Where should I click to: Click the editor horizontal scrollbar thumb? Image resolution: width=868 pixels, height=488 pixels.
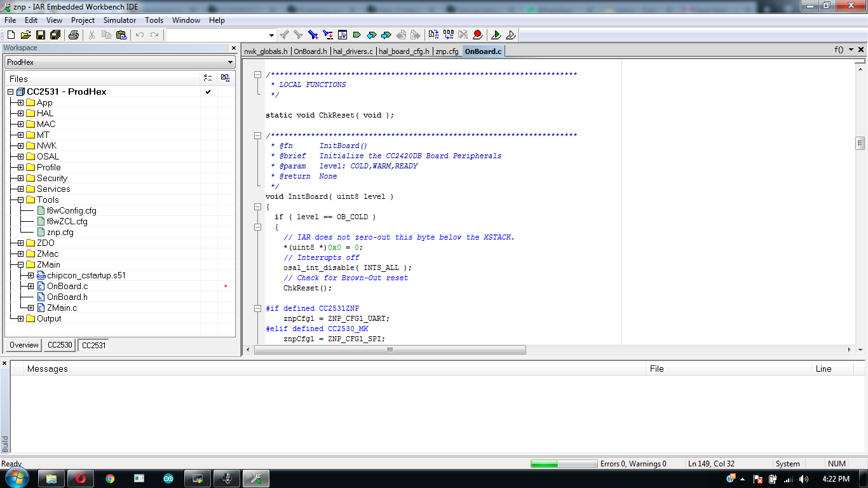[390, 349]
